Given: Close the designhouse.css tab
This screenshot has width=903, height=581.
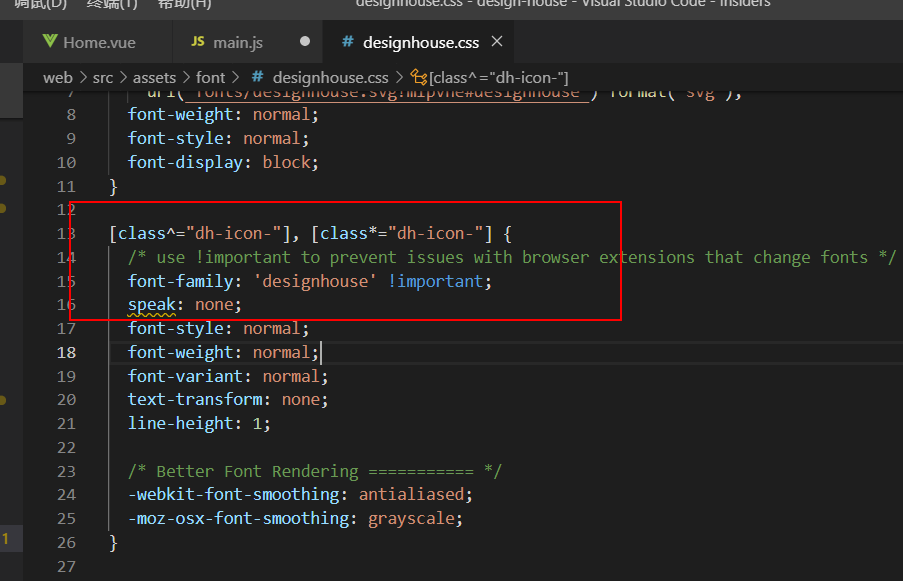Looking at the screenshot, I should (497, 42).
